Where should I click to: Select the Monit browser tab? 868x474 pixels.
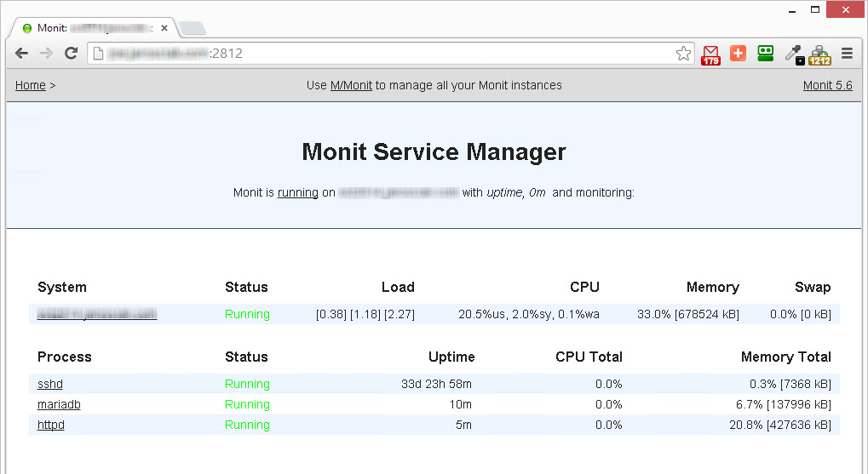[x=93, y=27]
